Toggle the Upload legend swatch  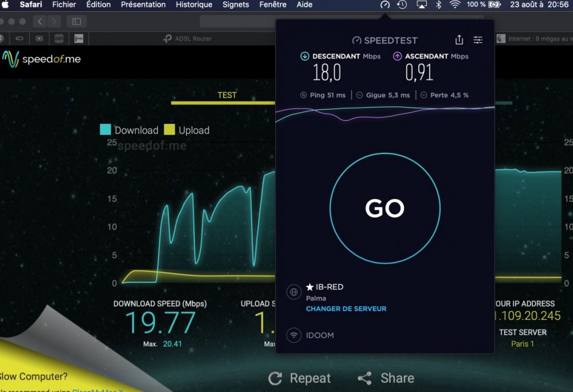[x=170, y=130]
